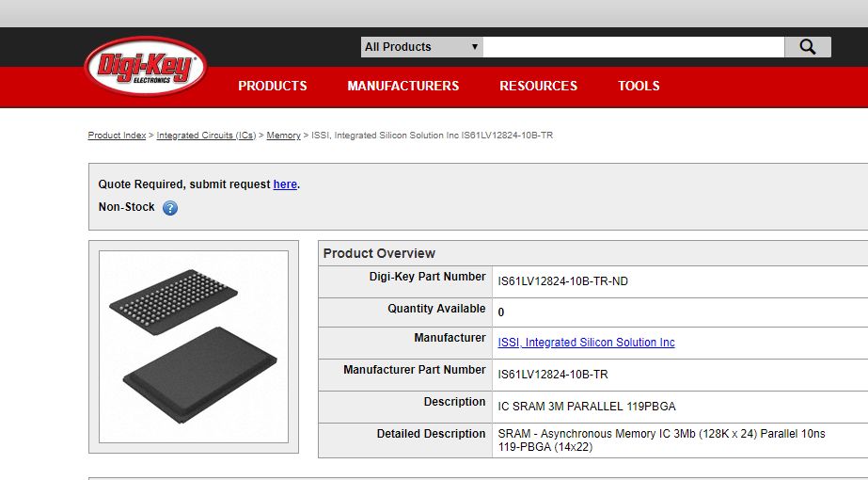Screen dimensions: 868x480
Task: Click the Detailed Description label cell
Action: point(405,440)
